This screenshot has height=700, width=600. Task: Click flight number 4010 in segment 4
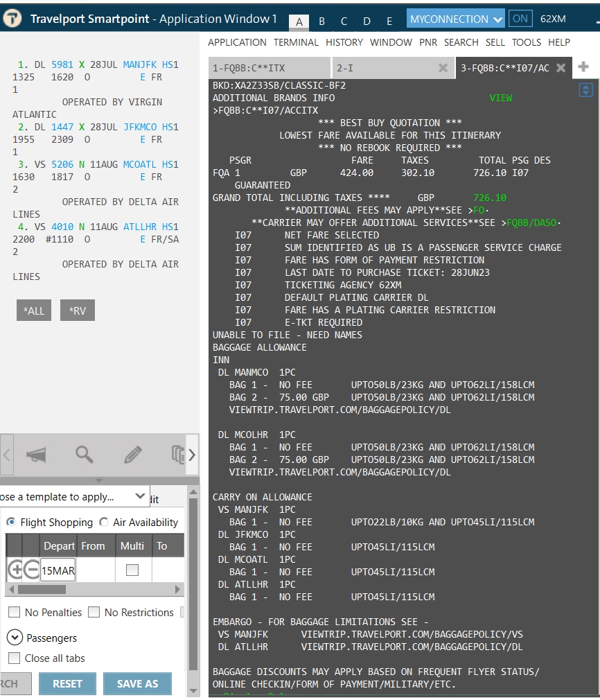click(x=62, y=227)
